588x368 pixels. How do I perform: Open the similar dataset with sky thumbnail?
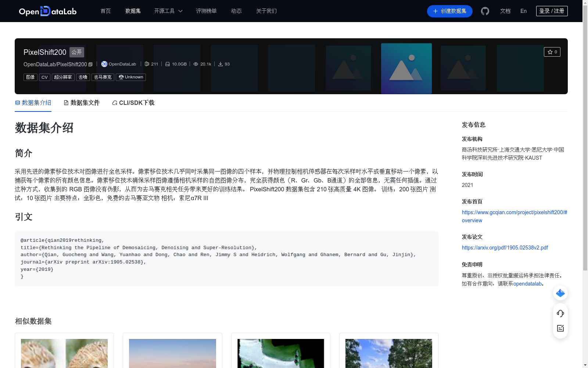click(172, 353)
